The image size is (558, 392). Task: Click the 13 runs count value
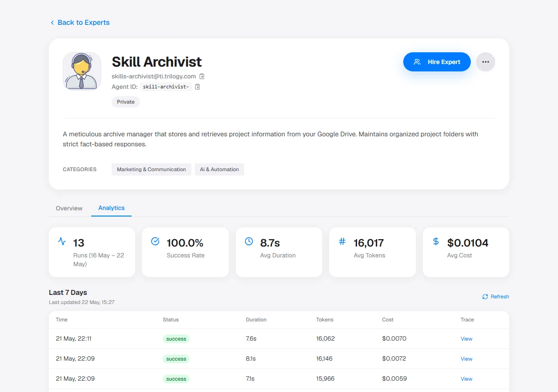79,243
